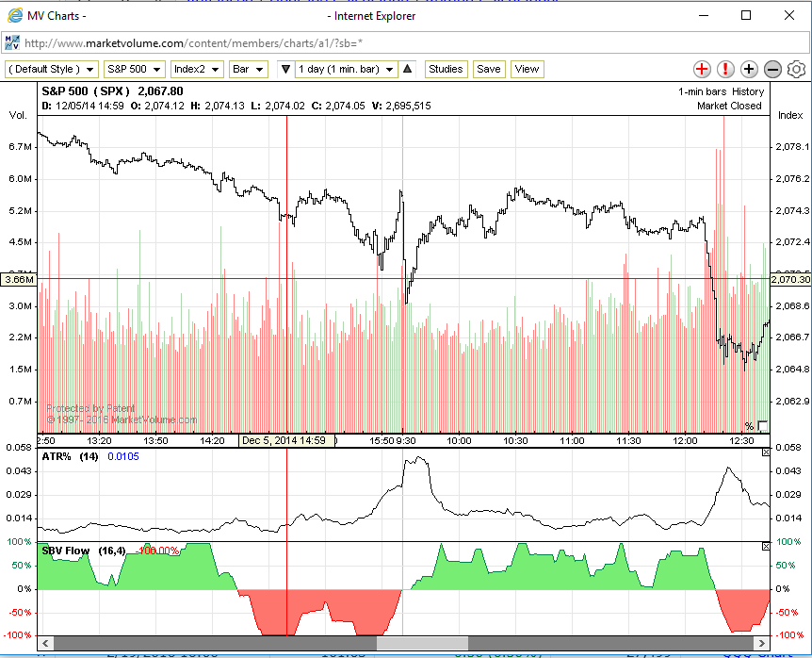Viewport: 812px width, 658px height.
Task: Open the (Default Style) dropdown
Action: (52, 69)
